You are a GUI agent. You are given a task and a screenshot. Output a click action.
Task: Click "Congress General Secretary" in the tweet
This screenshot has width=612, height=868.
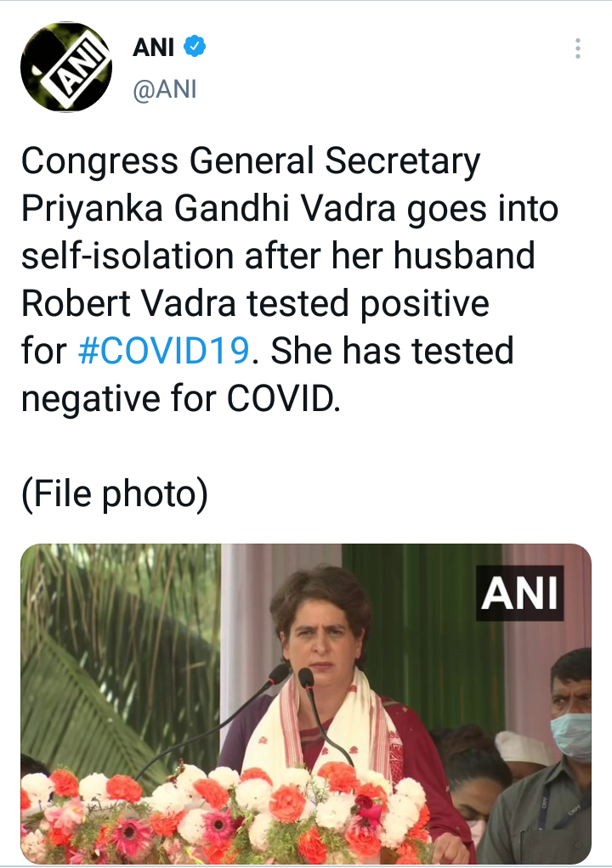[251, 161]
